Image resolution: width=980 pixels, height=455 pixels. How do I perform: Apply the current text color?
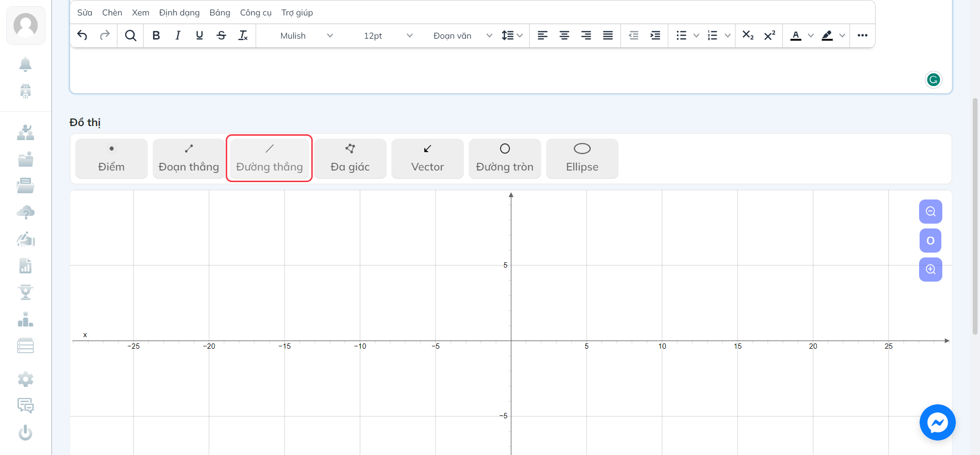[796, 35]
